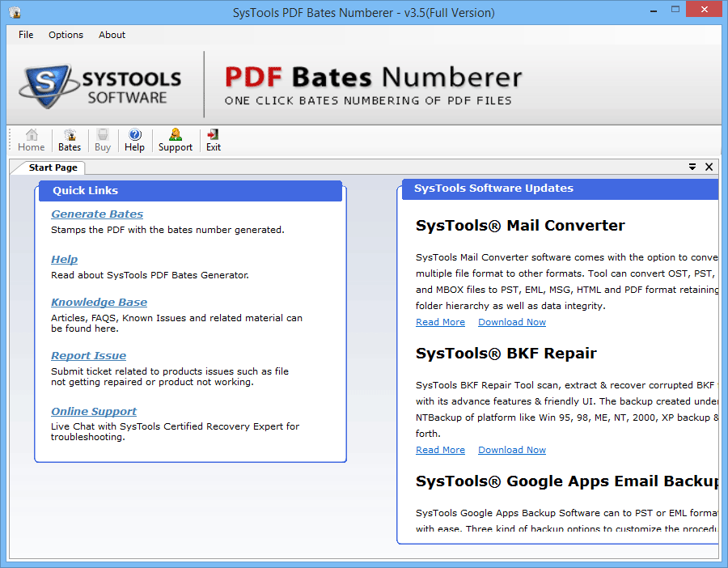The image size is (728, 568).
Task: Open the Options menu
Action: [66, 35]
